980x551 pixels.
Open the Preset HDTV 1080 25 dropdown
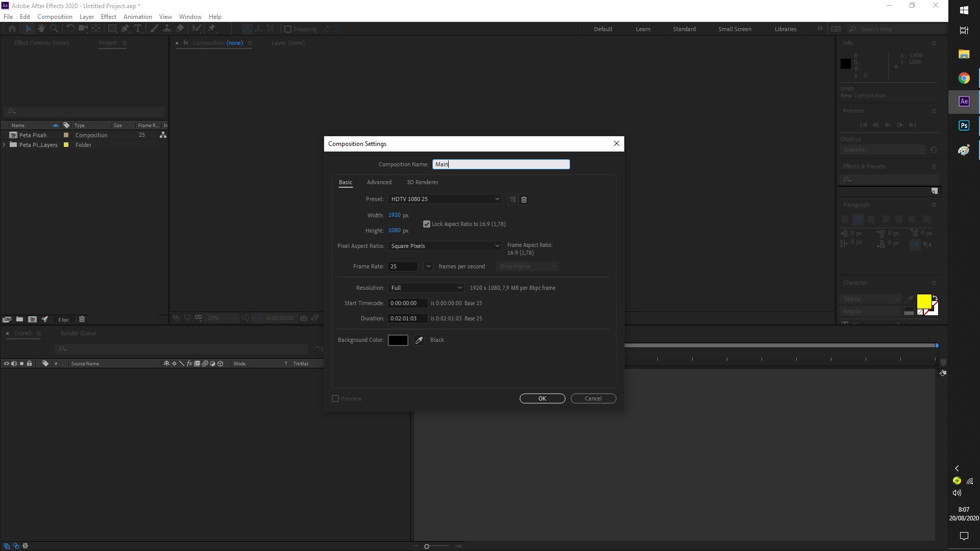pyautogui.click(x=444, y=199)
